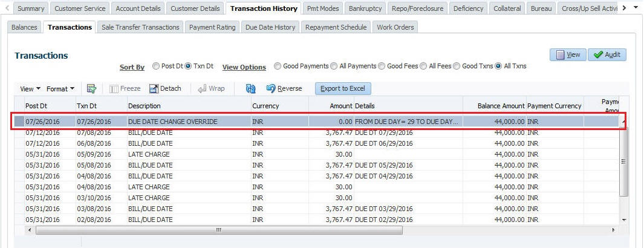Select LATE CHARGE row dated 03/10/2016

[x=316, y=198]
